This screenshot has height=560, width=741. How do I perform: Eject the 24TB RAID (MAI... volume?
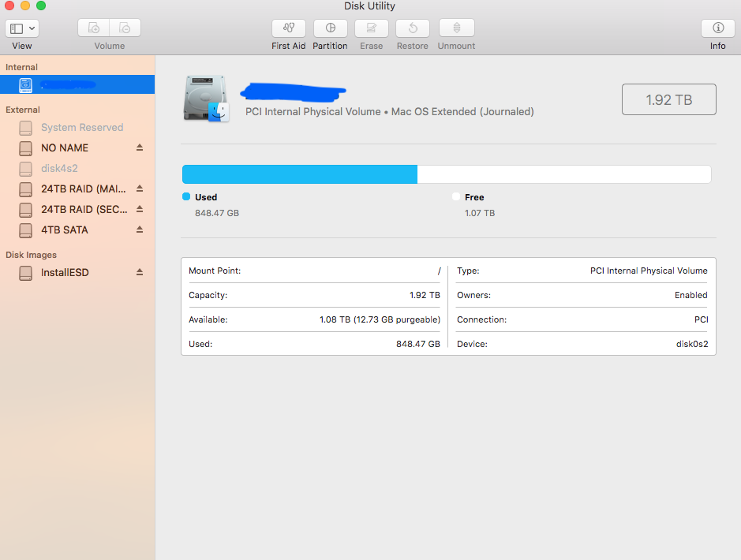[140, 189]
